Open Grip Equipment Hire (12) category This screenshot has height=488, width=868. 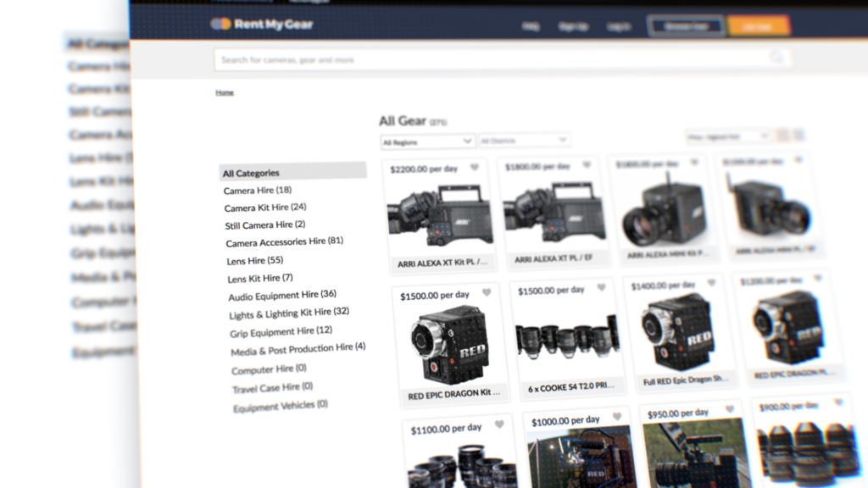[x=281, y=332]
